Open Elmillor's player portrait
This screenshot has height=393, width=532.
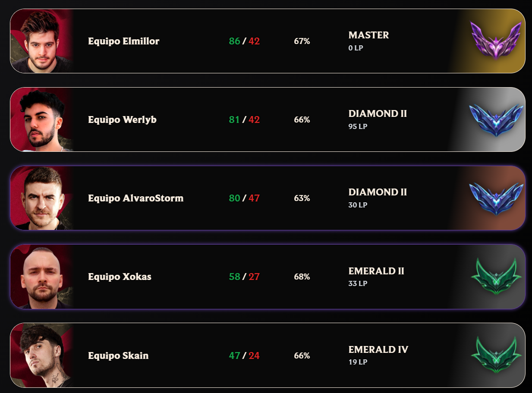[42, 41]
